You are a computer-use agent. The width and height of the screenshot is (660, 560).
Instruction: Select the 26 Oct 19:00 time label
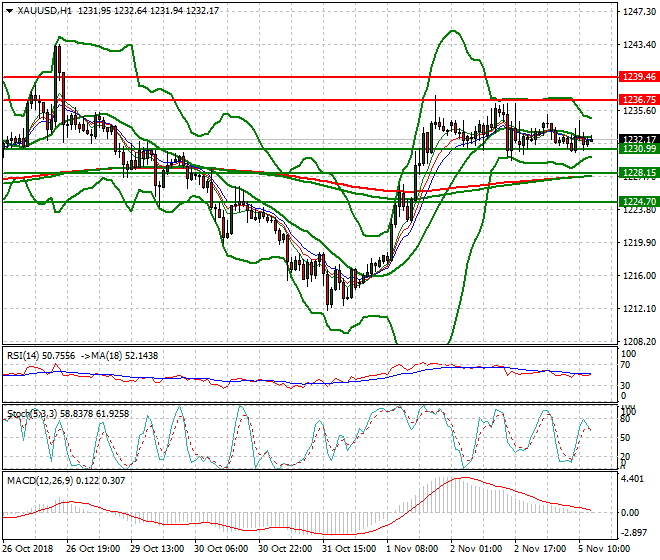tap(93, 549)
